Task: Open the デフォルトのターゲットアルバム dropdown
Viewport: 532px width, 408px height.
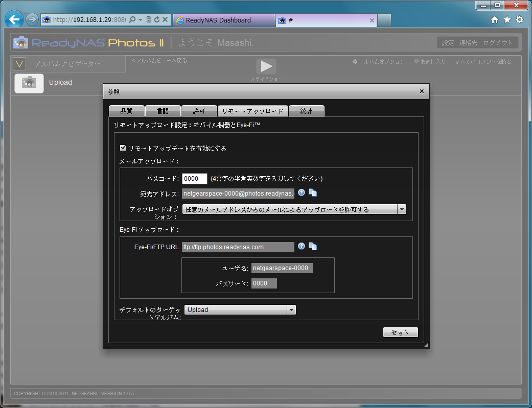Action: click(291, 309)
